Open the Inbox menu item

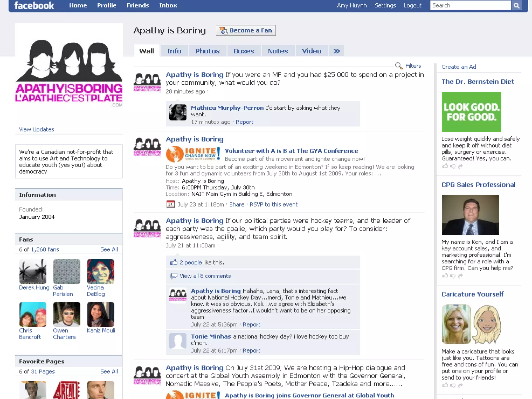pos(168,5)
